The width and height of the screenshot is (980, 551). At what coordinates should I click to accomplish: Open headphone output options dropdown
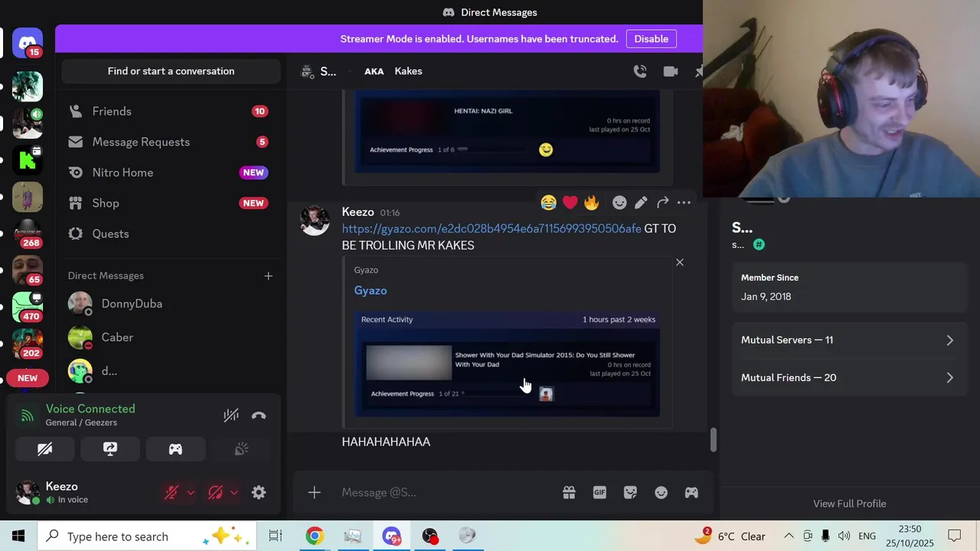234,493
